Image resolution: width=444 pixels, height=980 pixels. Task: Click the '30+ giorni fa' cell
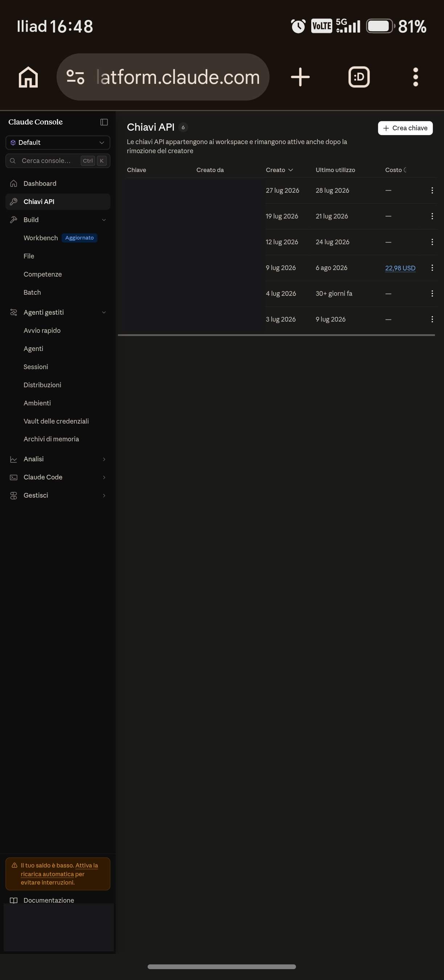(x=334, y=294)
